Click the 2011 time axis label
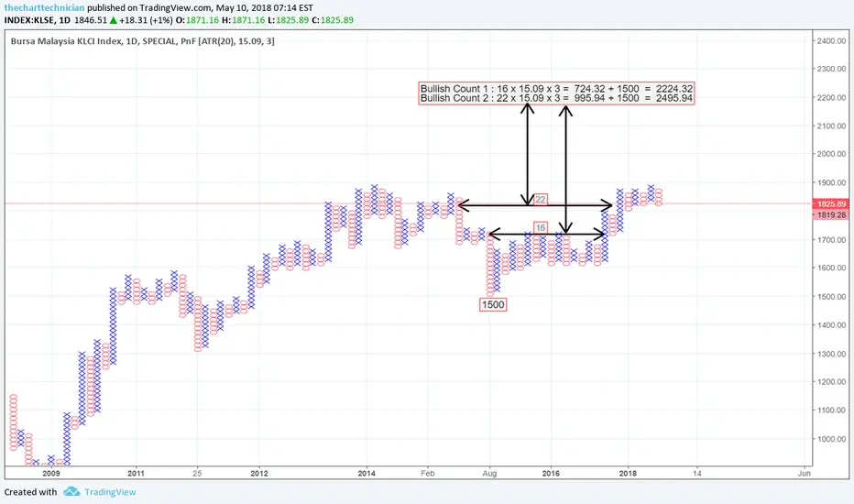Viewport: 854px width, 504px height. point(137,474)
